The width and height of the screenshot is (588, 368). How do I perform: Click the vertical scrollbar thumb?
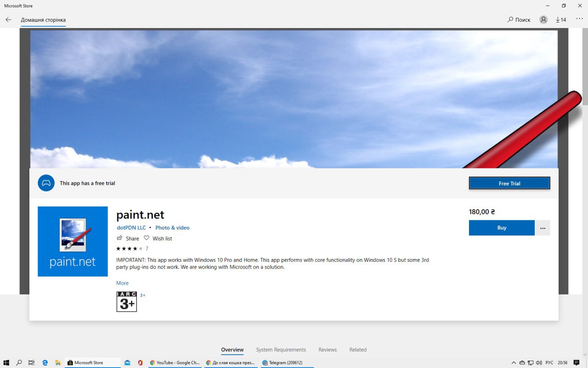585,66
